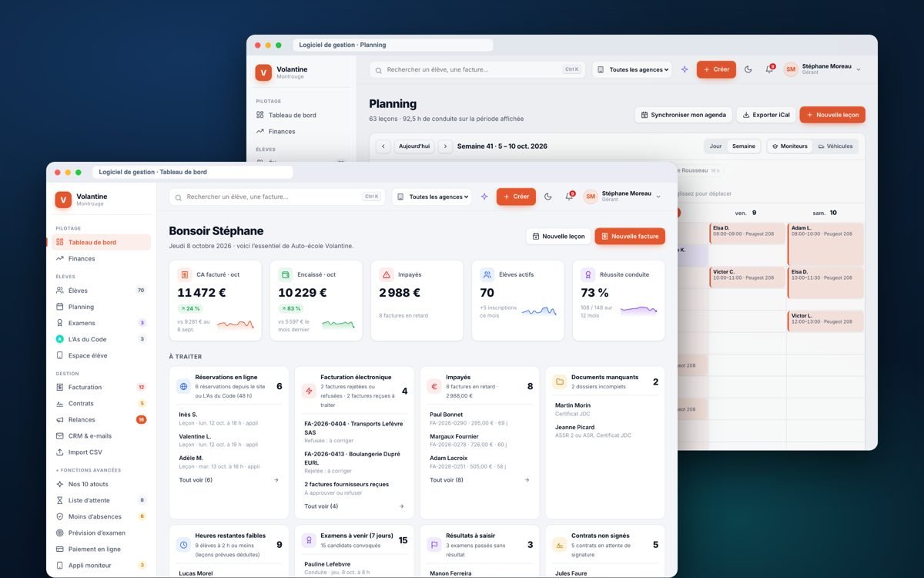Click the Nouvelle facture button
Viewport: 924px width, 578px height.
point(630,236)
